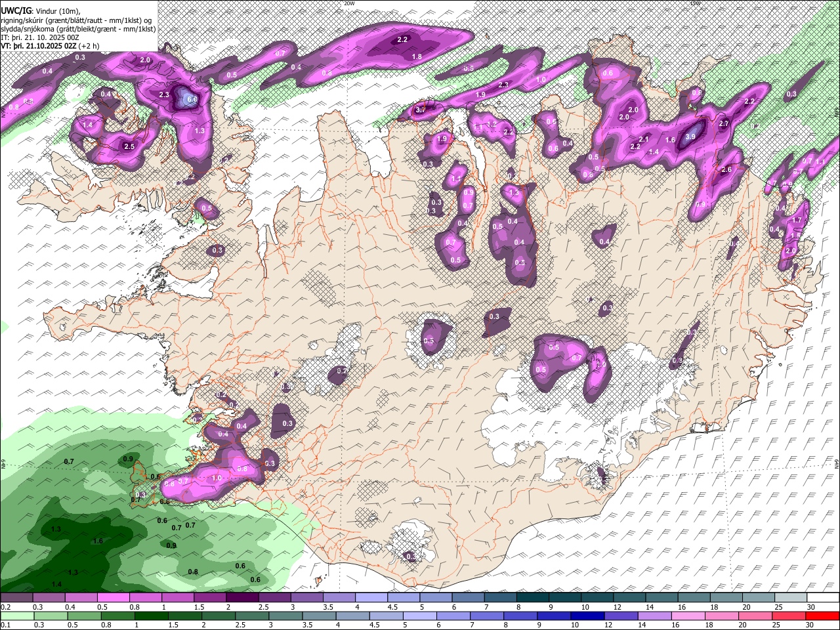Click the "2.7" precipitation value
840x630 pixels.
724,123
